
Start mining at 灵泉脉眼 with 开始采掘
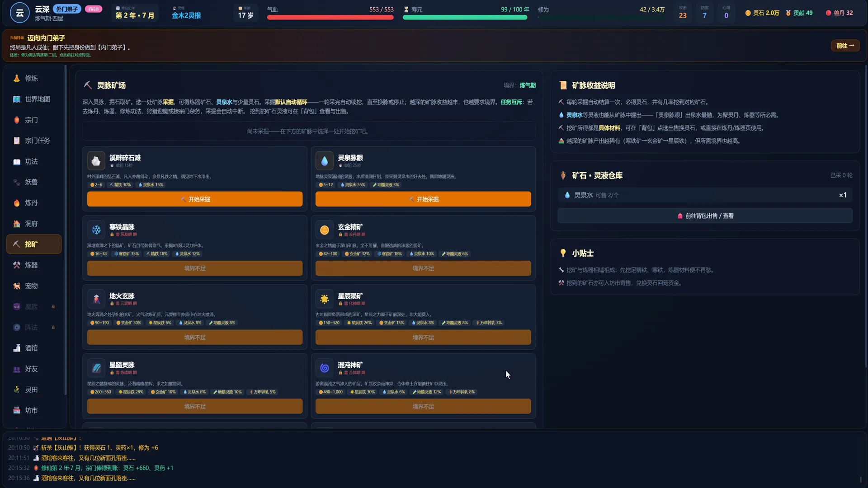423,199
